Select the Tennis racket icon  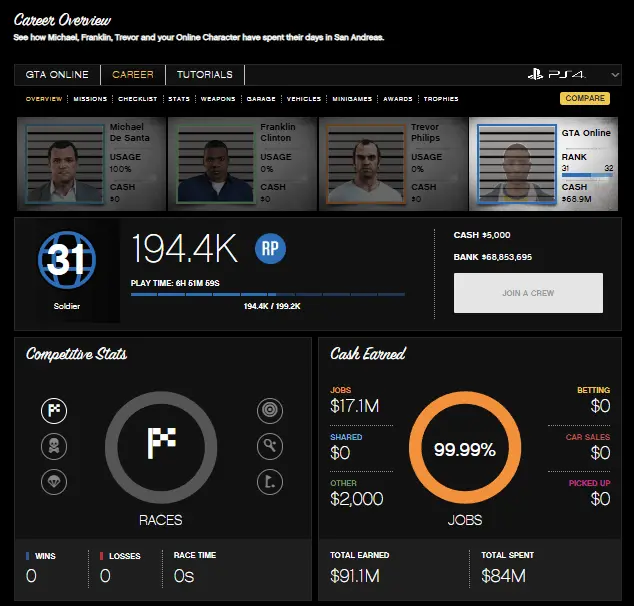click(270, 446)
